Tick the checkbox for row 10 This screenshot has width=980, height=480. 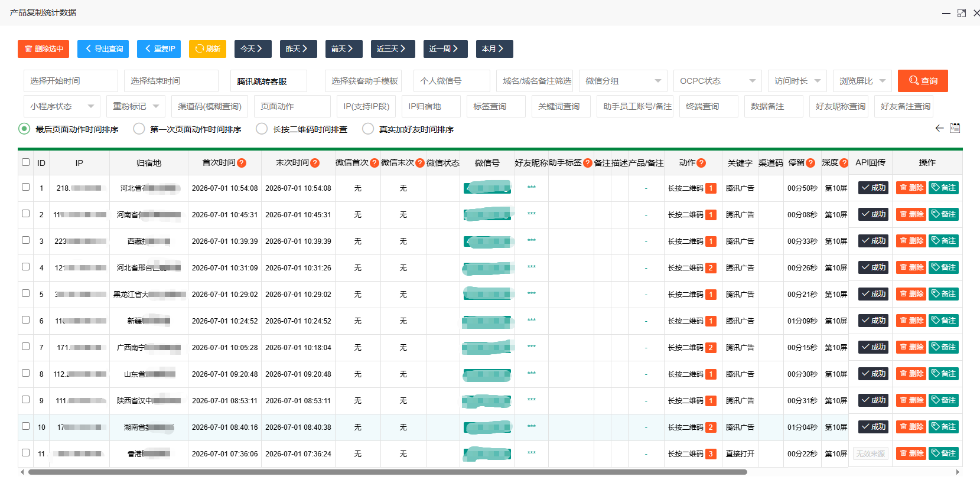point(25,426)
